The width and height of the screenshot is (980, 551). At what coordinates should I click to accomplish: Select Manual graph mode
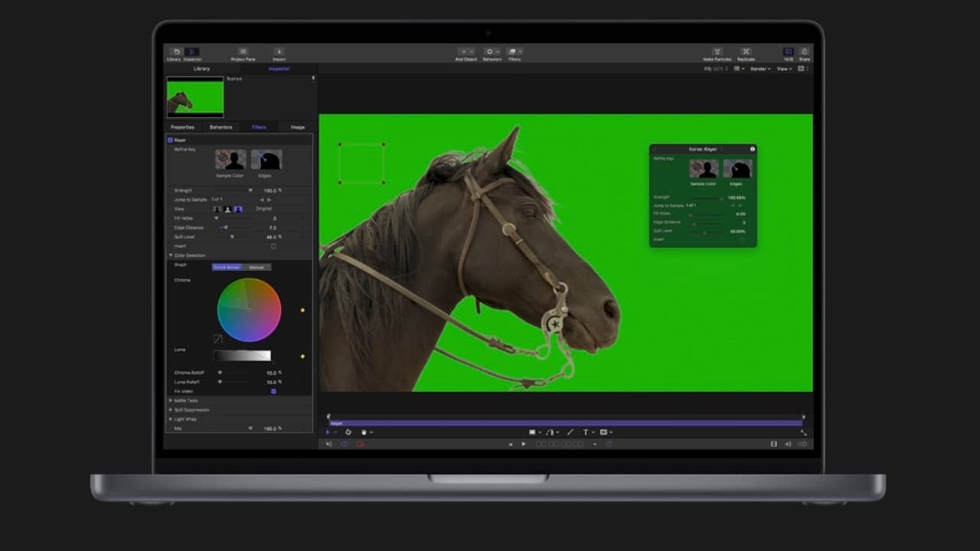[x=256, y=267]
